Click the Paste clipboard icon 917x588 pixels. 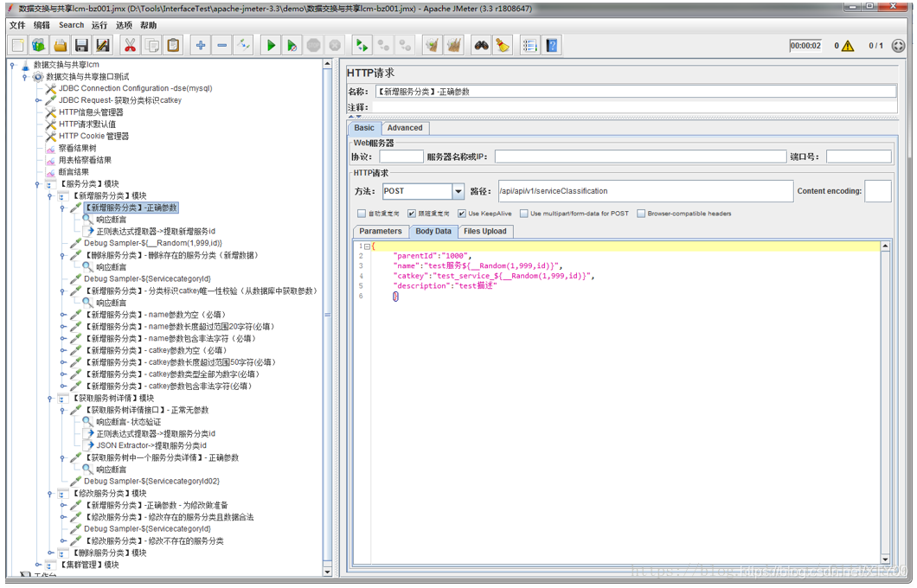click(173, 45)
